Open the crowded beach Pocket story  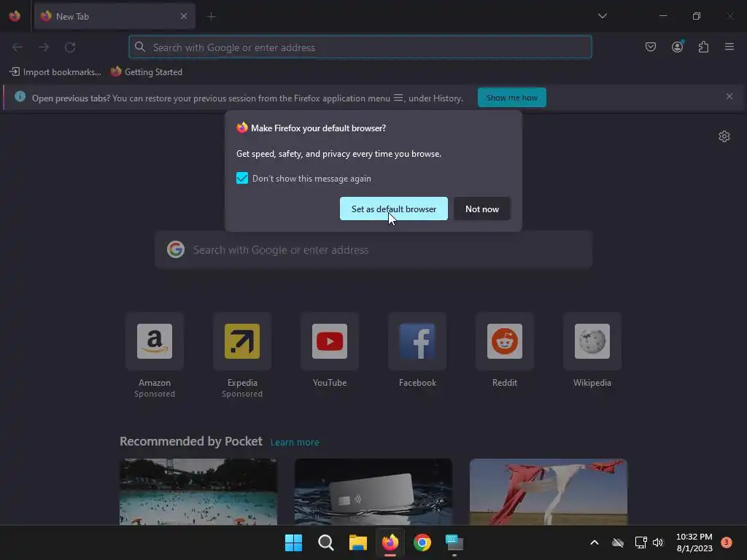[x=198, y=492]
